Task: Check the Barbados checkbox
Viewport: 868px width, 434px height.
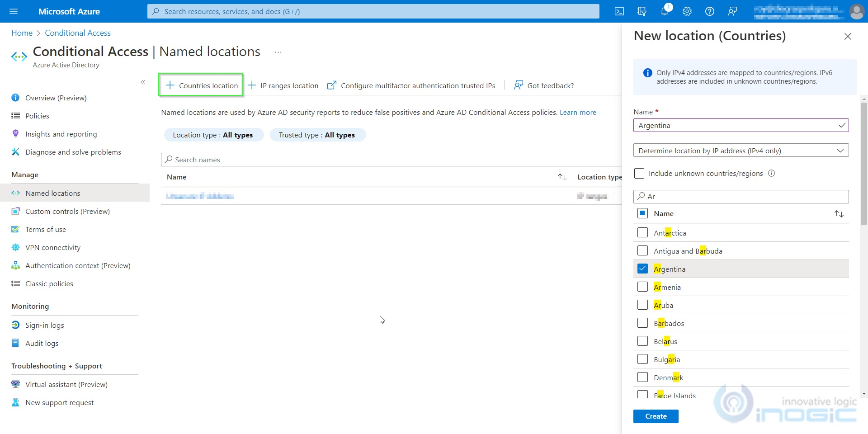Action: (x=642, y=323)
